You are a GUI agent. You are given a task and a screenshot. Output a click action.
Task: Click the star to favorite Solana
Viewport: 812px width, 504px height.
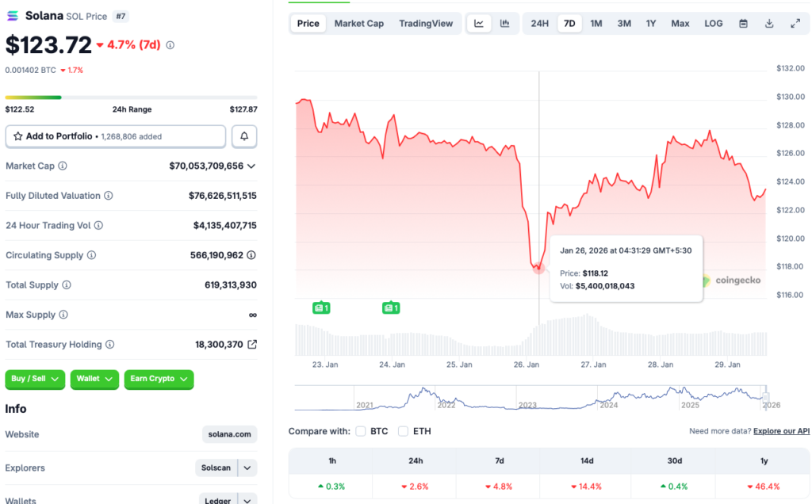(17, 136)
